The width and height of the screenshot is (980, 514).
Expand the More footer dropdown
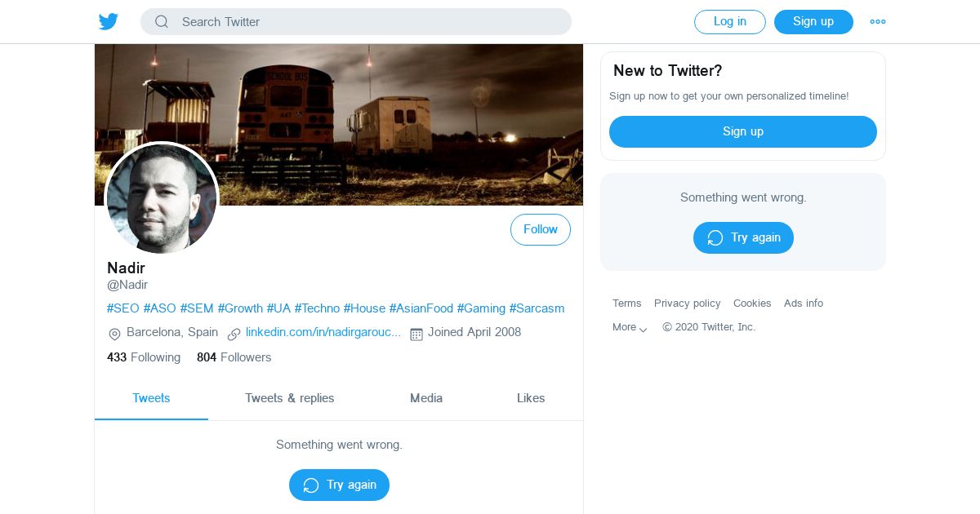pyautogui.click(x=630, y=327)
